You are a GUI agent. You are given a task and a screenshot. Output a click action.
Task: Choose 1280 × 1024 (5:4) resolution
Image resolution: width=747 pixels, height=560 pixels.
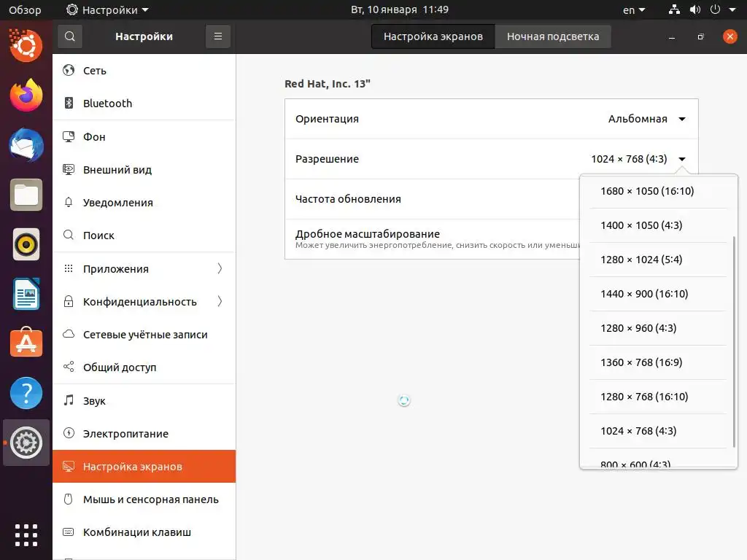[641, 260]
